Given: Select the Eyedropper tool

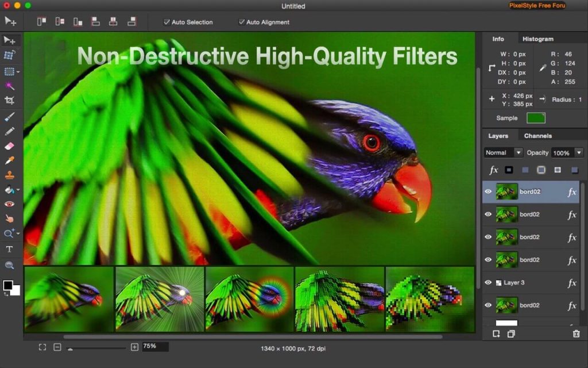Looking at the screenshot, I should tap(10, 162).
